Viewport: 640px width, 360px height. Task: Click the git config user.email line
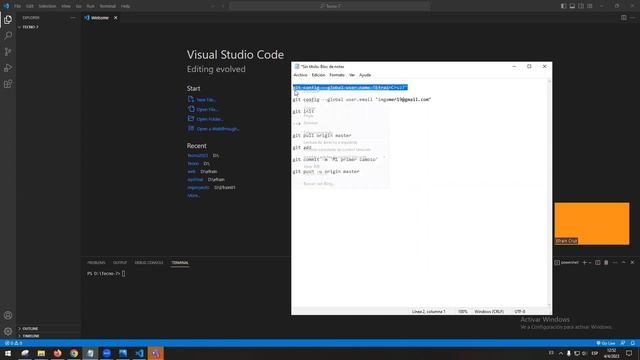(x=362, y=100)
